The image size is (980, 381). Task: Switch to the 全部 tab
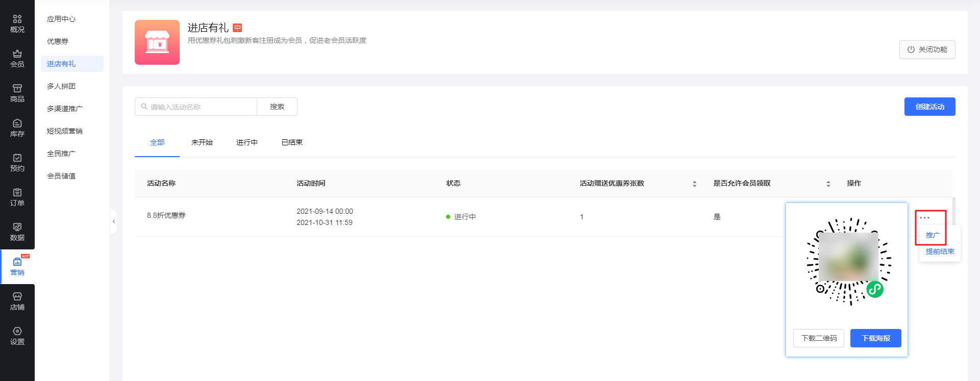tap(157, 142)
